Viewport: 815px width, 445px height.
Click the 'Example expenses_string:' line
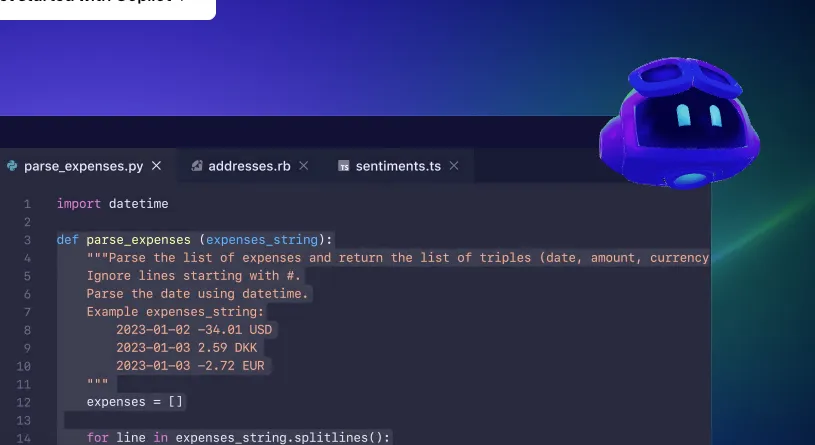point(175,312)
